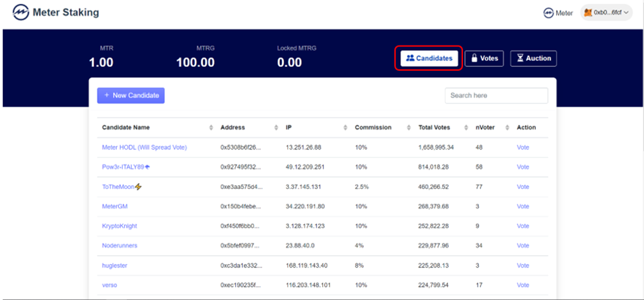Vote for huglester candidate
The width and height of the screenshot is (644, 300).
coord(523,266)
